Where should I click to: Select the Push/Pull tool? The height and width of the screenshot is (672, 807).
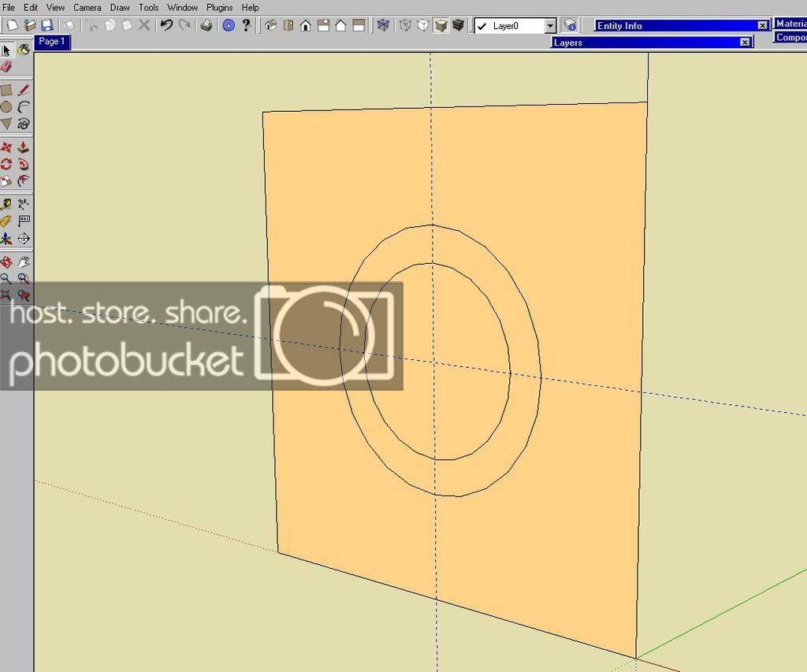(23, 147)
